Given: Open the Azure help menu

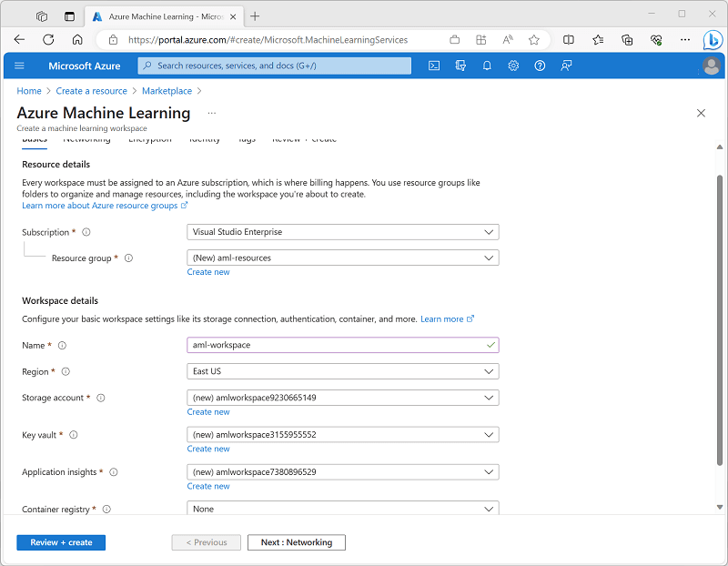Looking at the screenshot, I should [539, 66].
